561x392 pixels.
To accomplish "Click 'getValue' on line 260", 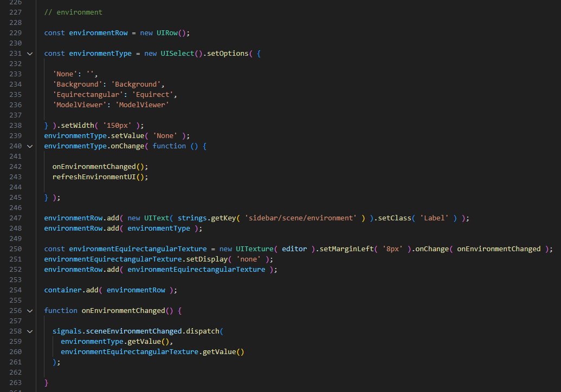I will pos(220,352).
